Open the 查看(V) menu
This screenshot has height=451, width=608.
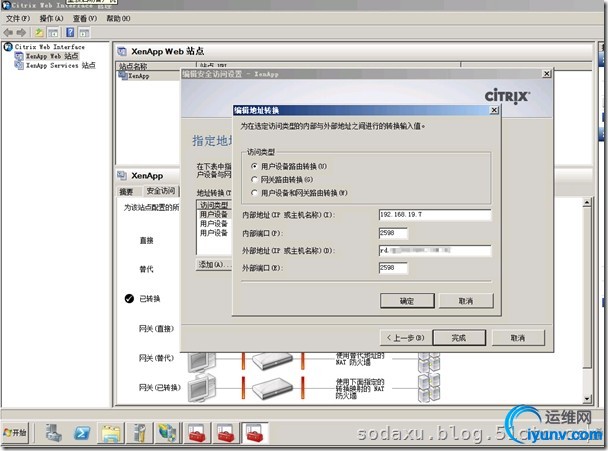(85, 18)
